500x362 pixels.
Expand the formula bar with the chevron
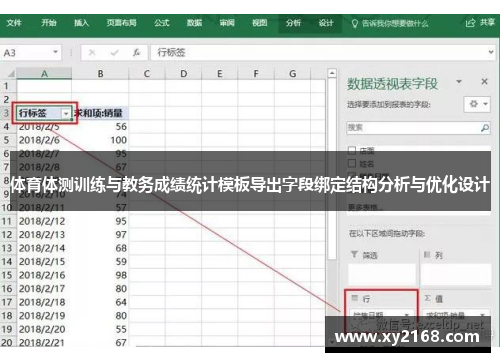pyautogui.click(x=491, y=52)
